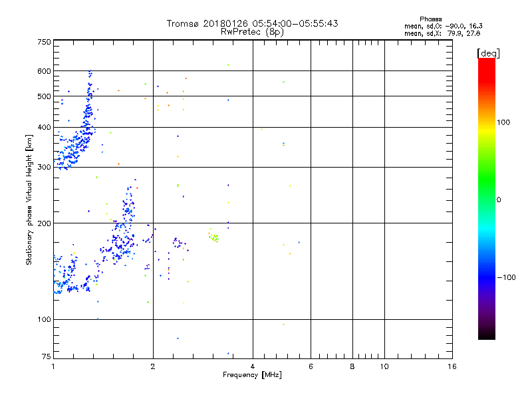The image size is (532, 399).
Task: Click the 'Frequency [MHz]' axis label
Action: point(252,375)
